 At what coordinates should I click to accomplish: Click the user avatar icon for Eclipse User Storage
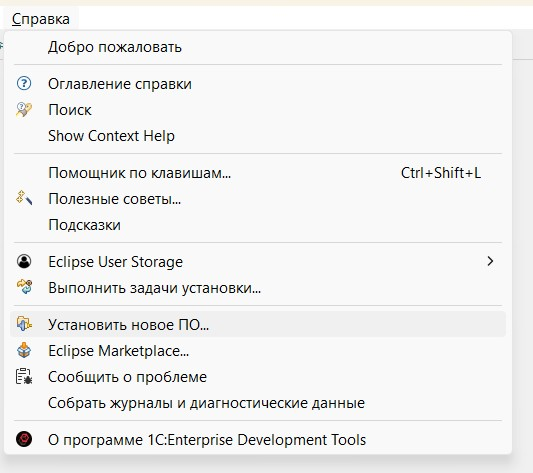(24, 261)
